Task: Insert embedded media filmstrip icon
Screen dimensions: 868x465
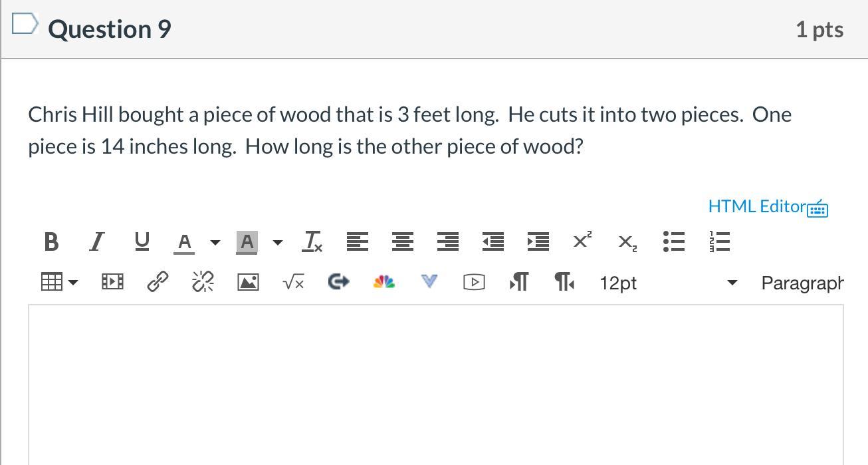Action: [112, 283]
